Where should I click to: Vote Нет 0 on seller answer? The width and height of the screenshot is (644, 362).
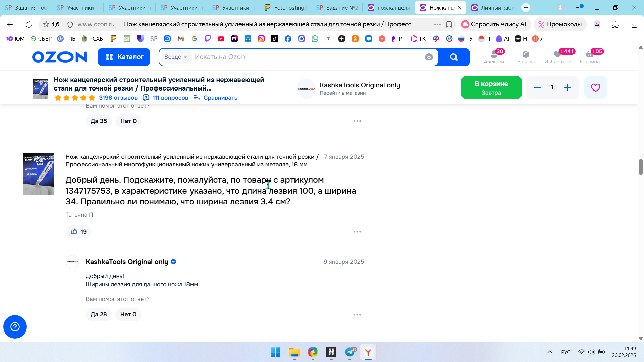(128, 314)
